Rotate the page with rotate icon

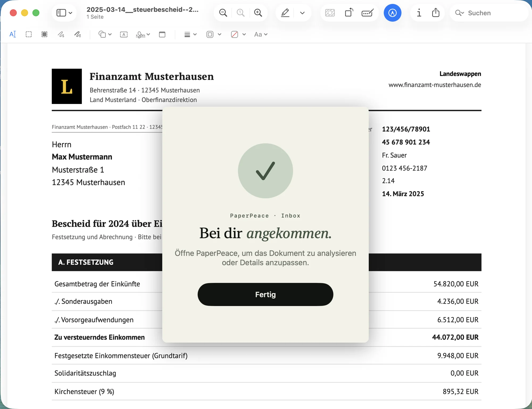coord(349,13)
